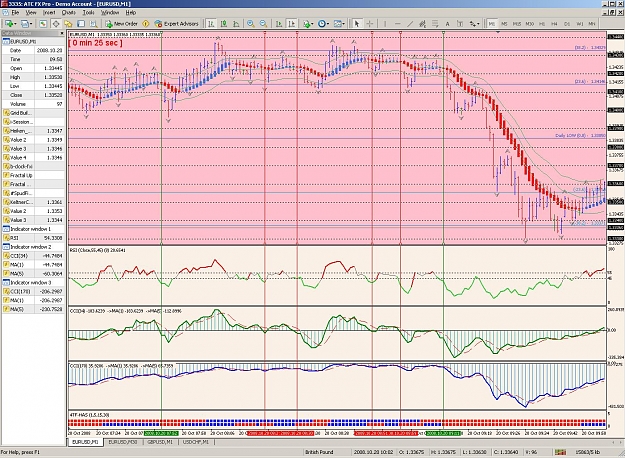Open the Tools menu
The width and height of the screenshot is (625, 458).
pos(88,13)
